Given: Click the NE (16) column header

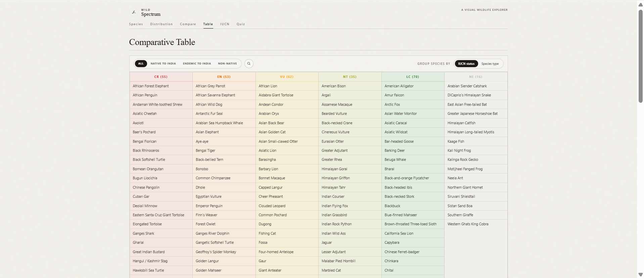Looking at the screenshot, I should [x=476, y=77].
